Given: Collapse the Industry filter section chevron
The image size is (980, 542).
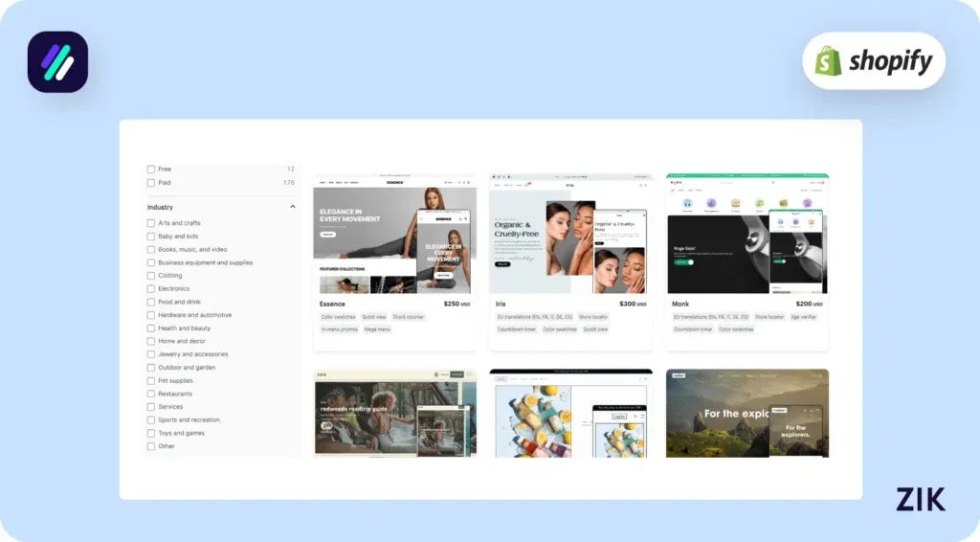Looking at the screenshot, I should 293,207.
